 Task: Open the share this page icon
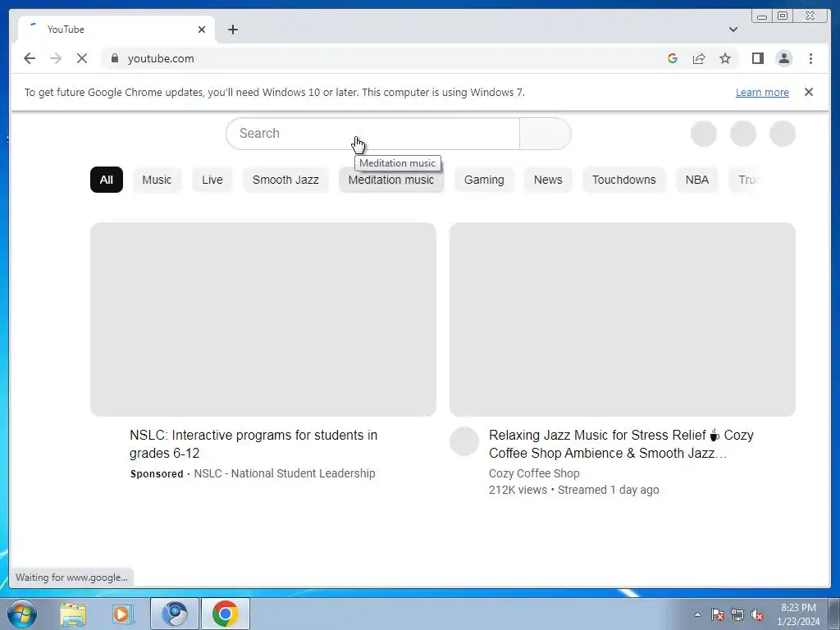click(x=699, y=58)
